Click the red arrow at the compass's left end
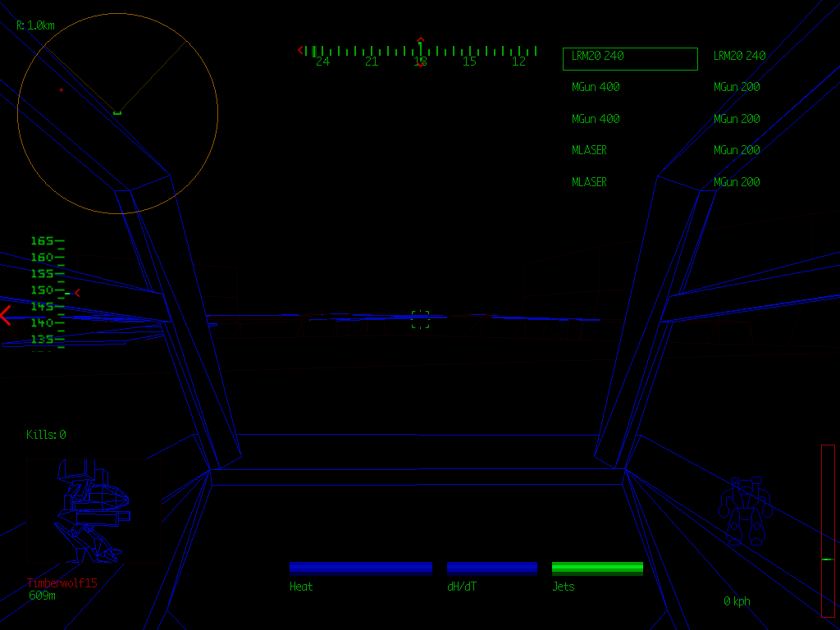This screenshot has height=630, width=840. coord(300,50)
